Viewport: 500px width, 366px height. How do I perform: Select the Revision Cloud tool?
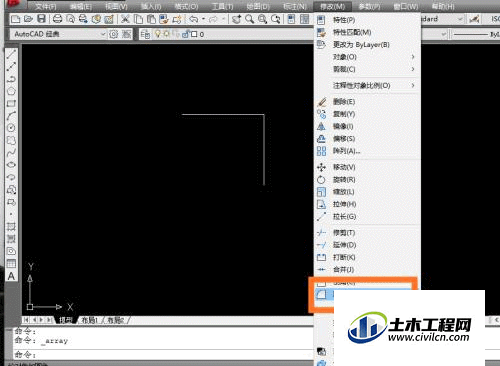11,140
